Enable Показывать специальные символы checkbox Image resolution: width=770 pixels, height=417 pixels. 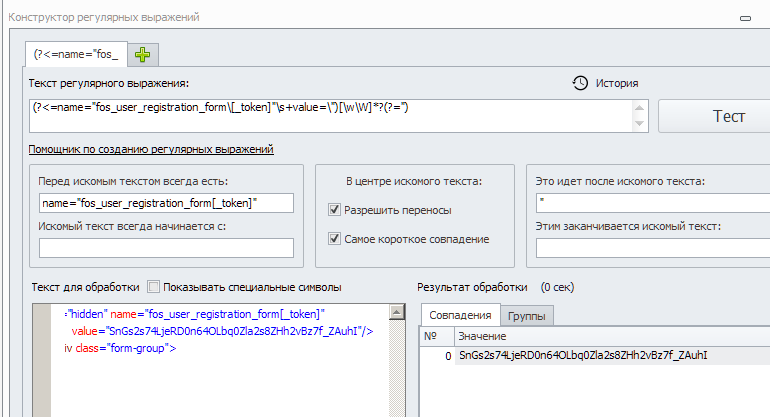tap(153, 287)
